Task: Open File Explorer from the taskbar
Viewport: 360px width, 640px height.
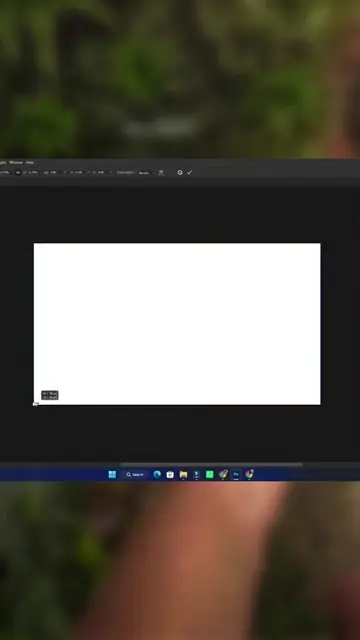Action: (183, 474)
